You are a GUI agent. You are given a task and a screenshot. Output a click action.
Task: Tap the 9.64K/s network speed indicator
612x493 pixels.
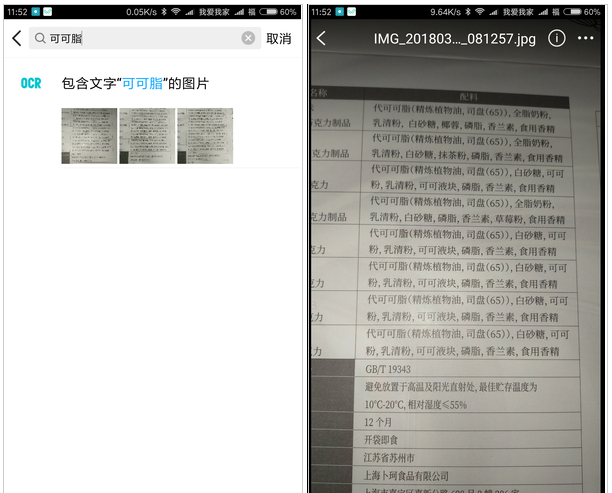[445, 12]
